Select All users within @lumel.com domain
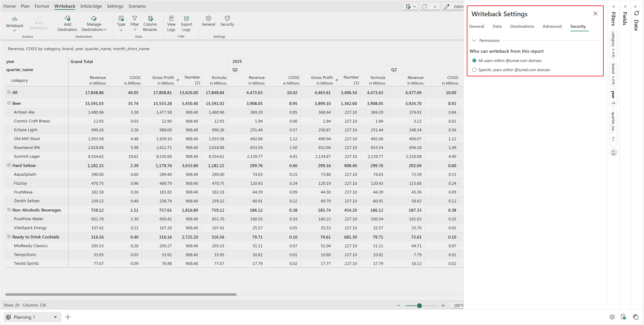The height and width of the screenshot is (325, 644). (474, 60)
